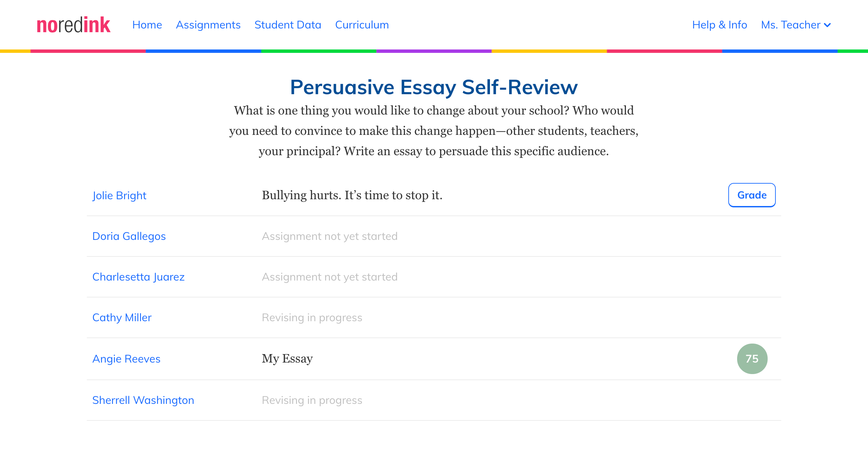
Task: Open essay 'Bullying hurts. It's time to stop it.'
Action: coord(352,195)
